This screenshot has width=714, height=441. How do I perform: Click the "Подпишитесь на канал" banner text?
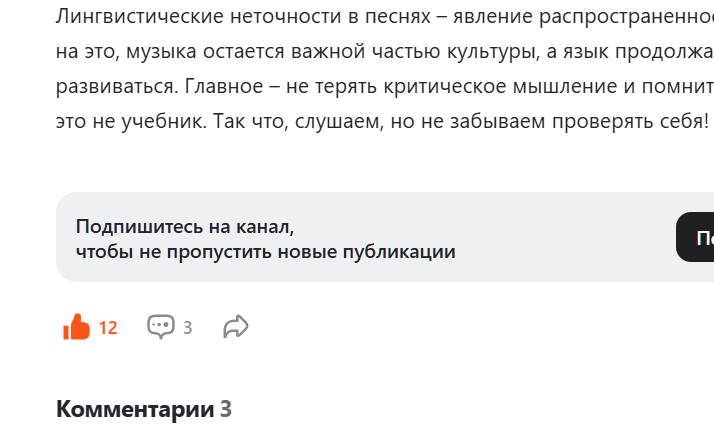tap(185, 226)
